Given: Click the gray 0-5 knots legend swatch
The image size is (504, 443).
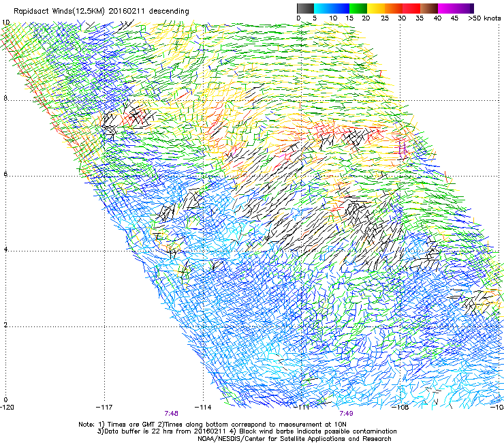Looking at the screenshot, I should click(305, 8).
